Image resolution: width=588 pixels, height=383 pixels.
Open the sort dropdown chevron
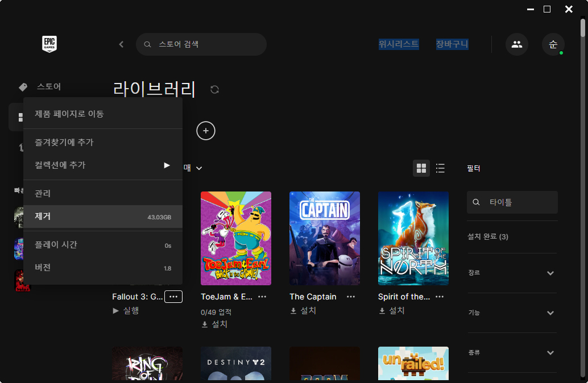point(199,168)
